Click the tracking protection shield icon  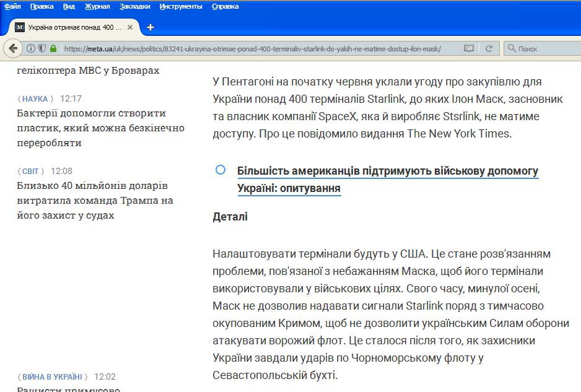pos(42,48)
